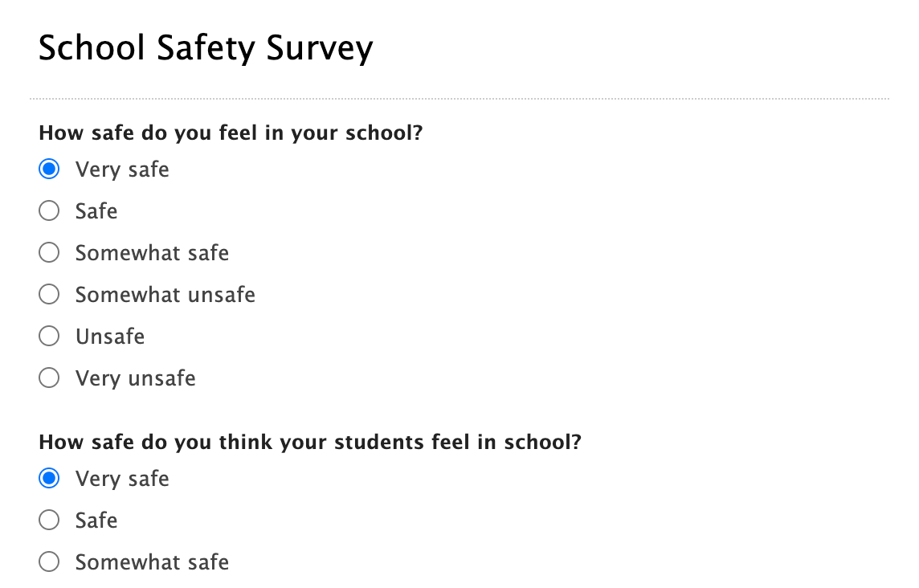
Task: Select 'Very safe' radio for students question
Action: [49, 479]
